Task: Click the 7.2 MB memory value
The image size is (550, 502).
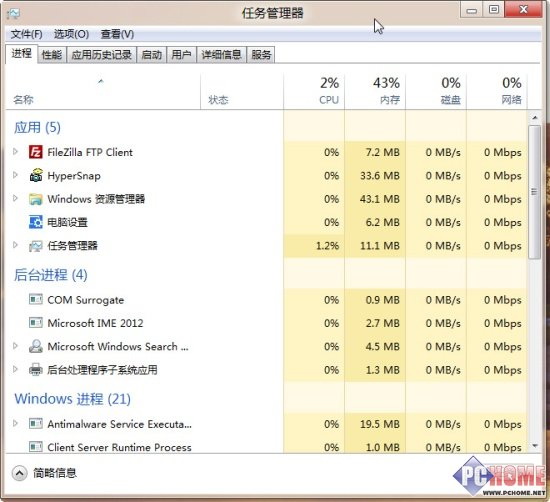Action: (x=382, y=152)
